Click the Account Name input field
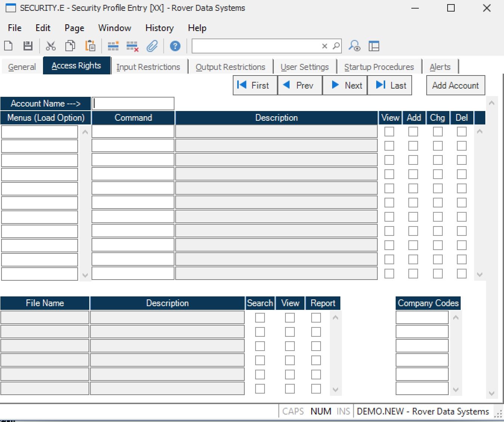 pos(133,104)
